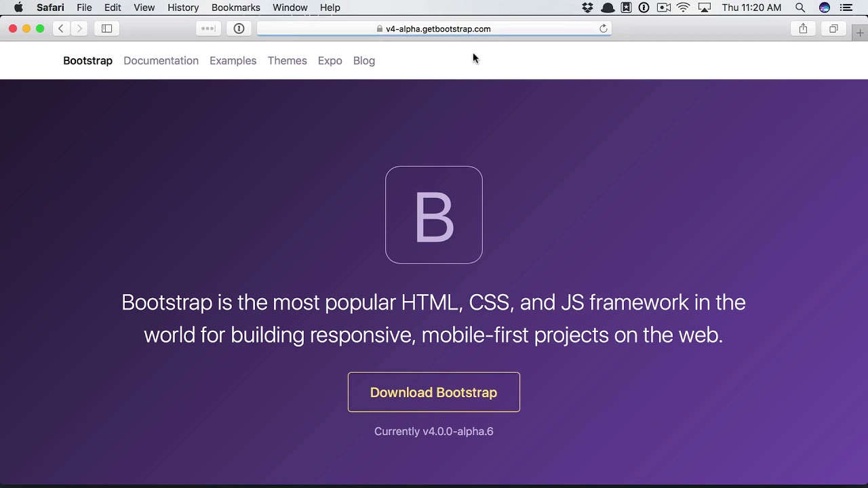Click the Bootstrap brand link
Image resolution: width=868 pixels, height=488 pixels.
click(x=87, y=60)
